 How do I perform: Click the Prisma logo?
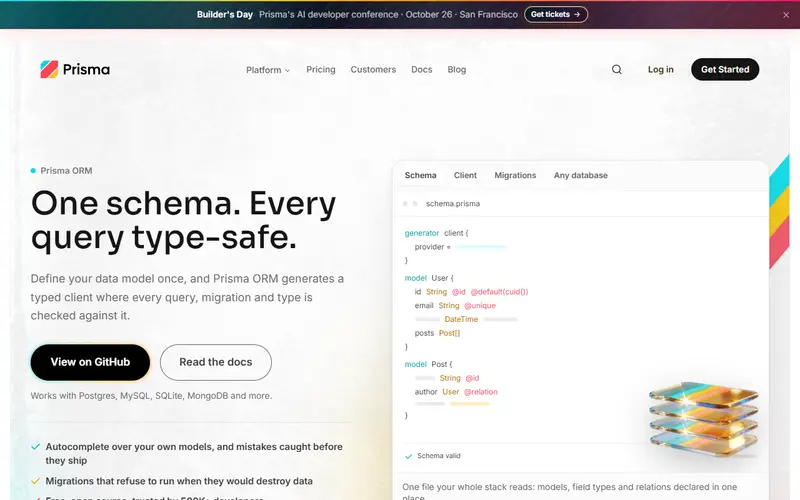pos(75,69)
